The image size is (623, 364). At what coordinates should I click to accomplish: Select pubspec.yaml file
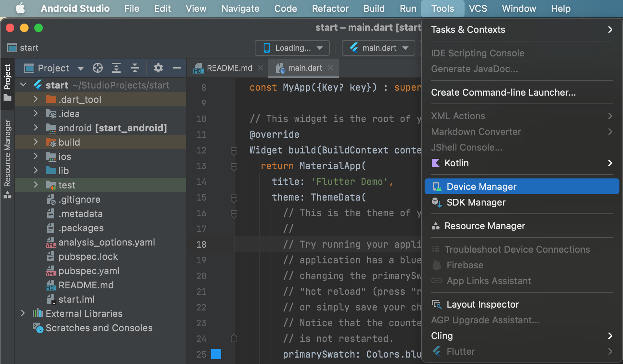89,271
